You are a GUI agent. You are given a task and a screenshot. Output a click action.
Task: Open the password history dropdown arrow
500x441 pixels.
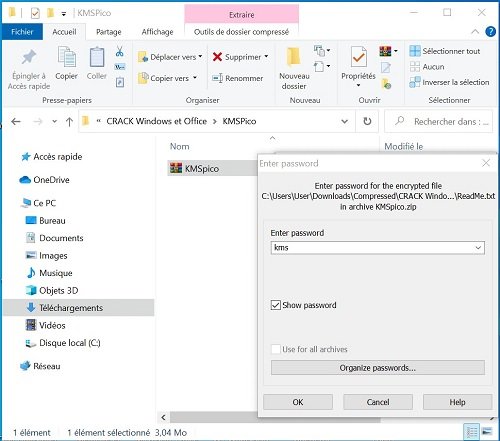pos(478,248)
